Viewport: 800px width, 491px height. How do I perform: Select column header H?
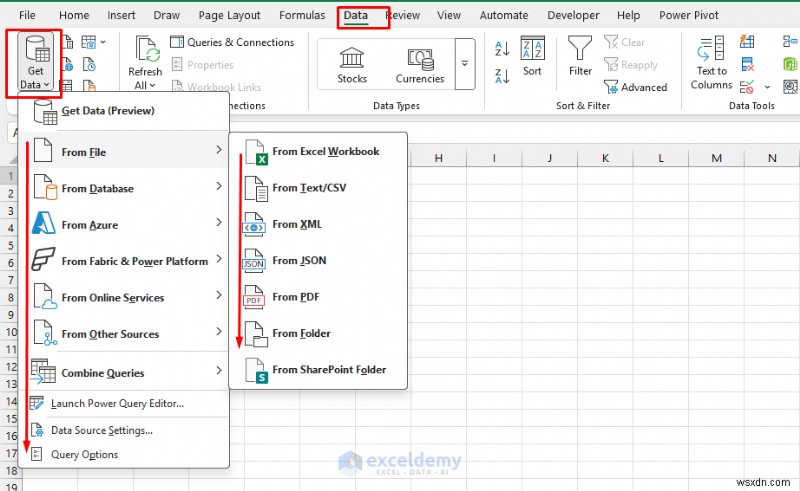point(438,158)
